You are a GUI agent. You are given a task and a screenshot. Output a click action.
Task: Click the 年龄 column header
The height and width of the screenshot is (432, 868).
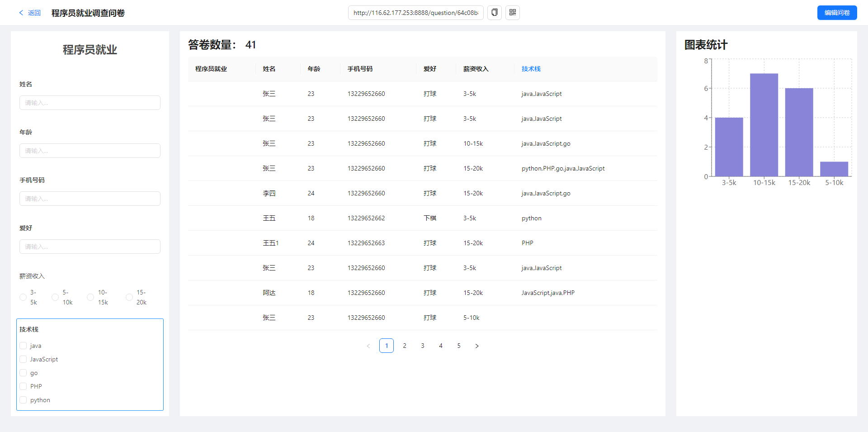[x=314, y=69]
